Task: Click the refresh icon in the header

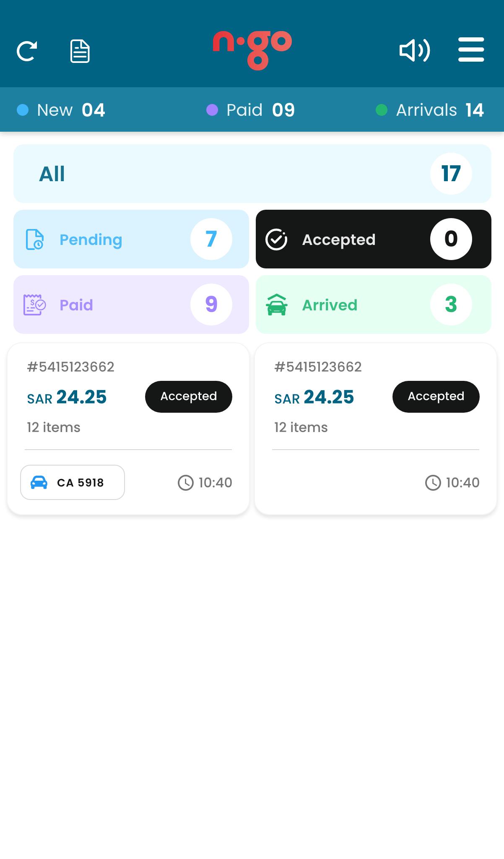Action: (27, 51)
